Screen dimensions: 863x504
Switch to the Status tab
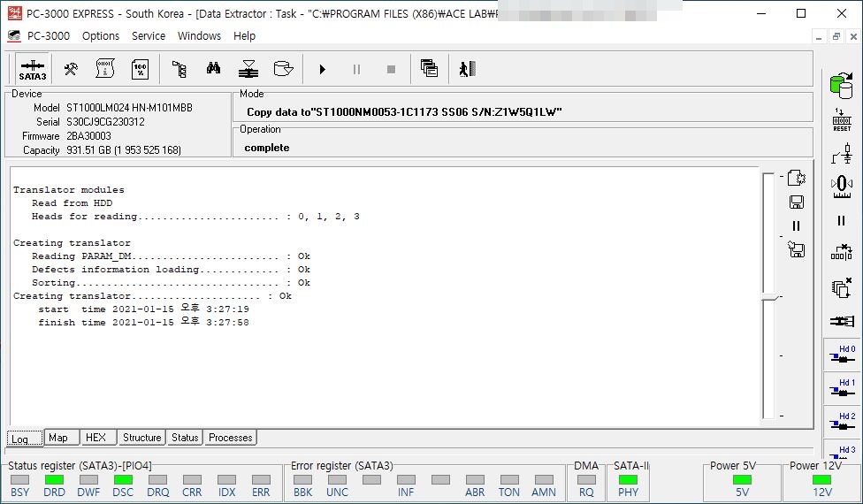click(185, 438)
